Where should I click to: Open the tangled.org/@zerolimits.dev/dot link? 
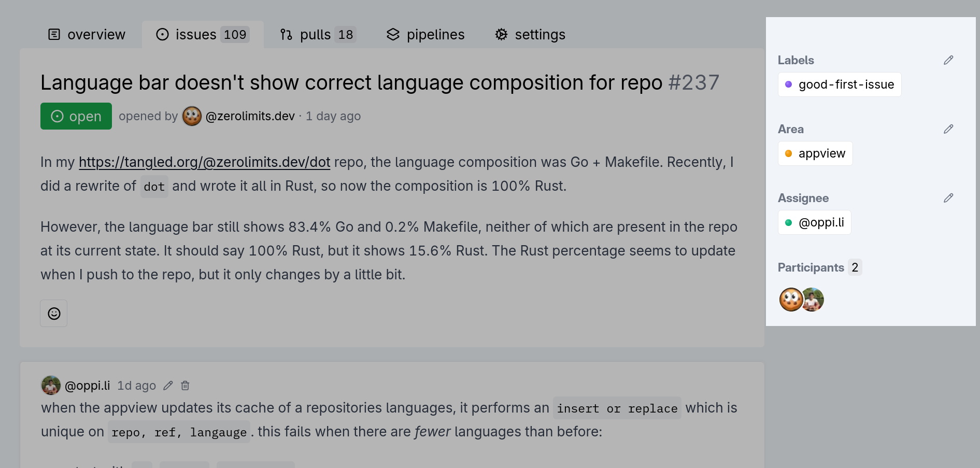click(x=204, y=162)
